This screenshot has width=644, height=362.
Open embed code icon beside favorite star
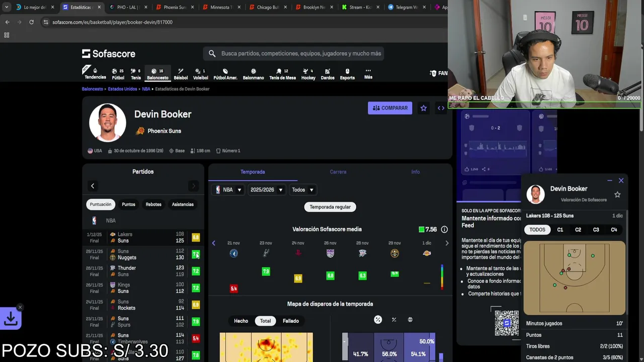point(441,108)
